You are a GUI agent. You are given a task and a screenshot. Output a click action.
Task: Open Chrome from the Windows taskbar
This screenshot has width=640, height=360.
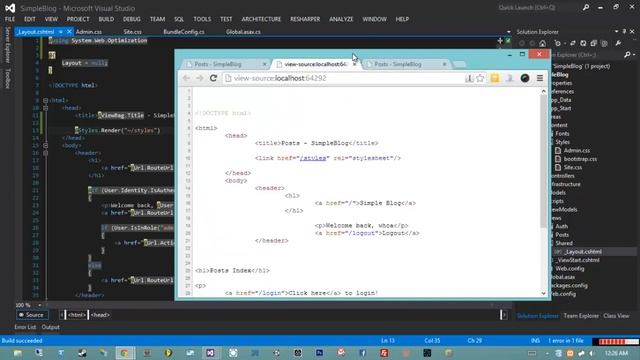pos(124,353)
